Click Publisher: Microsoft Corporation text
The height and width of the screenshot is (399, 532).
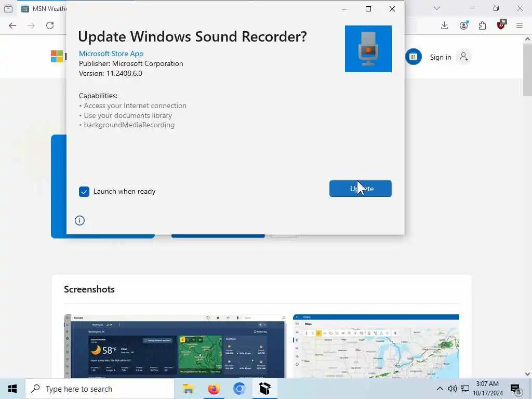click(131, 63)
